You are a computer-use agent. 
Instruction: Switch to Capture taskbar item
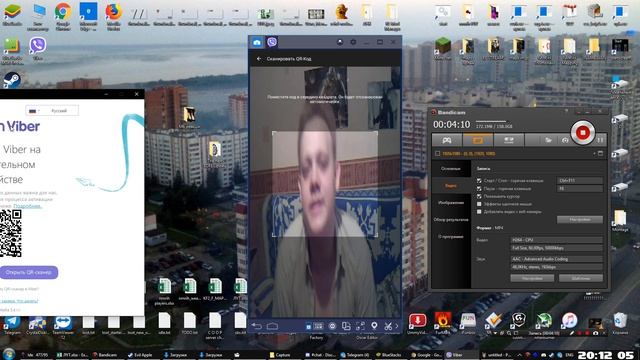pyautogui.click(x=279, y=355)
